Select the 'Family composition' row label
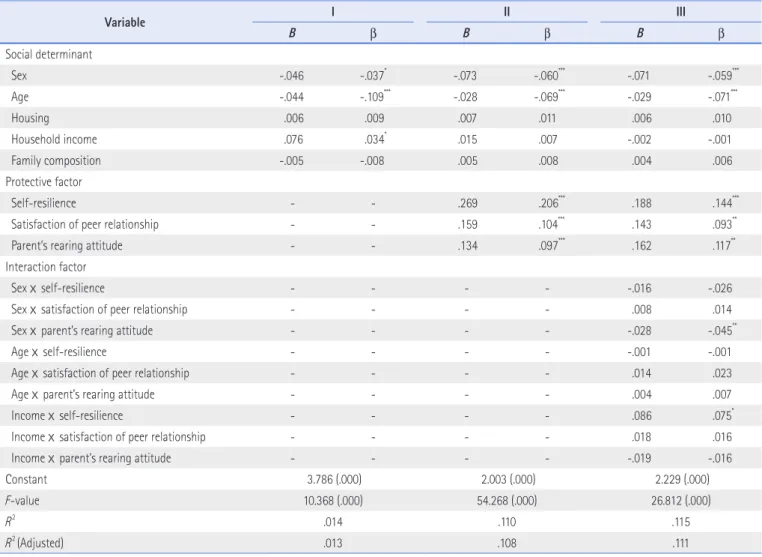This screenshot has width=762, height=557. coord(56,161)
